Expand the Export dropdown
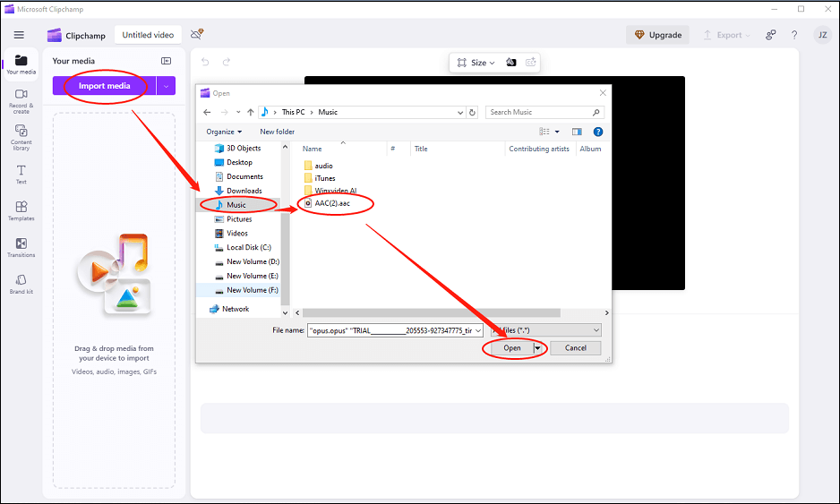Viewport: 840px width, 504px height. pos(748,35)
